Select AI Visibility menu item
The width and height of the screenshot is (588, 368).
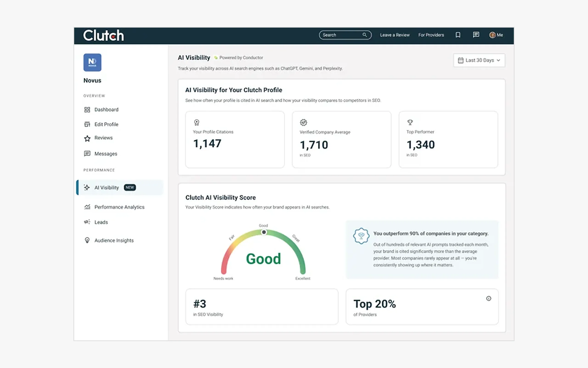point(120,187)
